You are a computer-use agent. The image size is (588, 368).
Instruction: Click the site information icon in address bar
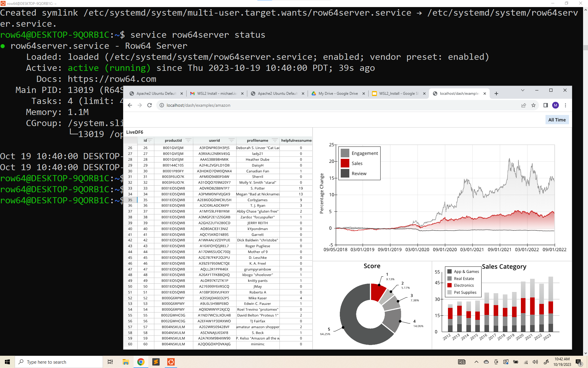(162, 105)
